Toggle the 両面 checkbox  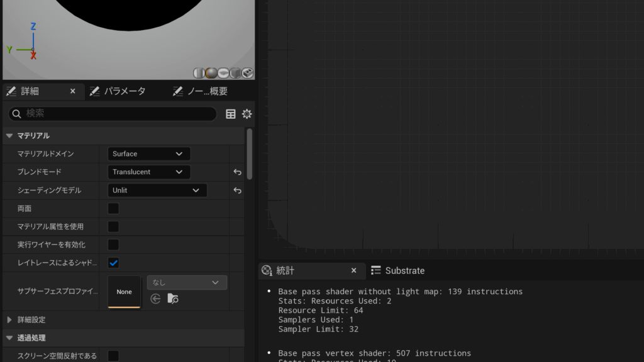(113, 209)
